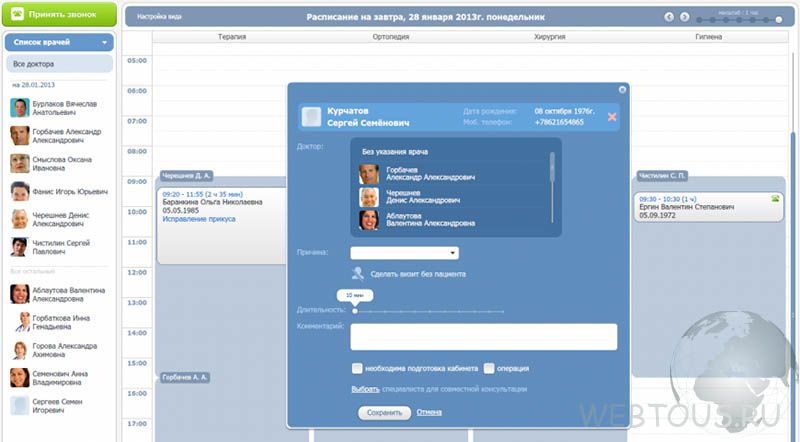Click avatar of Горбаткова Инна

[x=20, y=322]
